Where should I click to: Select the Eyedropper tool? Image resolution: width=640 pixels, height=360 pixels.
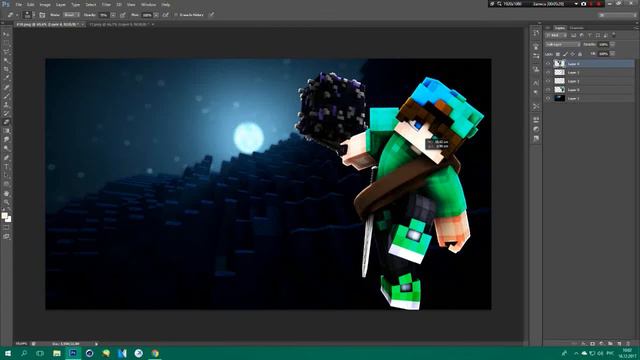click(7, 78)
